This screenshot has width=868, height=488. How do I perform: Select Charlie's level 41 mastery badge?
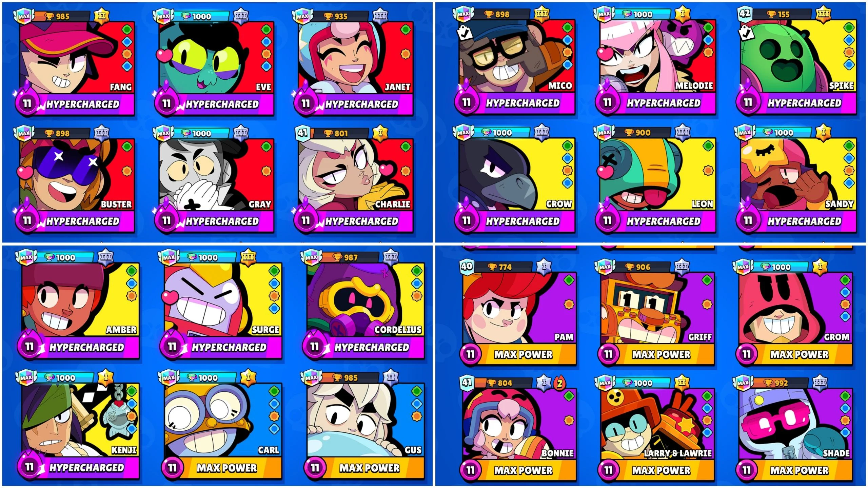[x=302, y=133]
